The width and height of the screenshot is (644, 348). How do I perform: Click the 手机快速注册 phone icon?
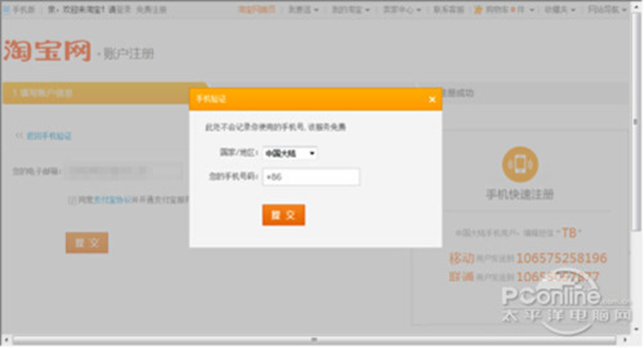519,164
